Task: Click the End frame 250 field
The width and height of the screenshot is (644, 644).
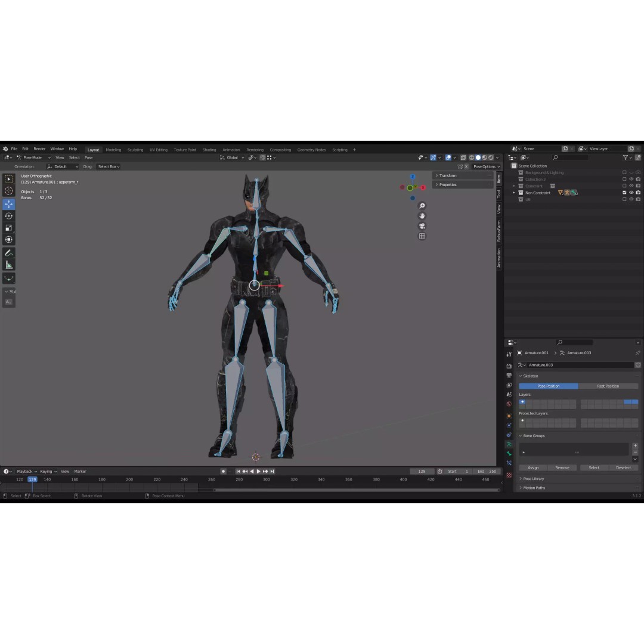Action: tap(487, 472)
